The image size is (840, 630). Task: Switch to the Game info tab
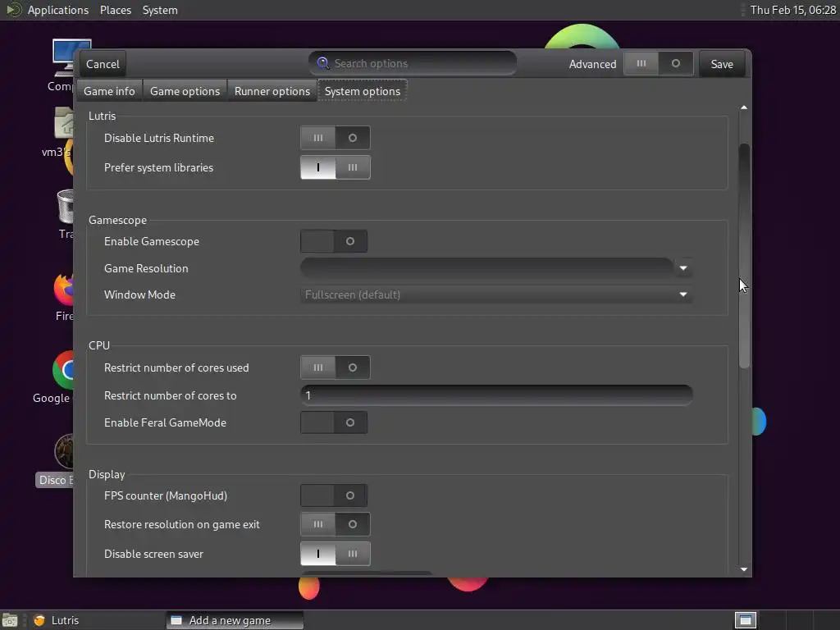(109, 91)
